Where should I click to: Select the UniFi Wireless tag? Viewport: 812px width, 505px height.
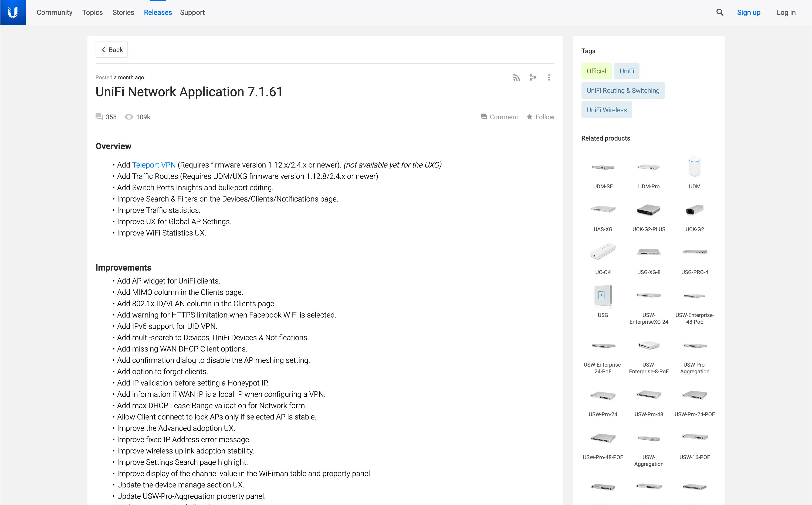click(x=607, y=110)
